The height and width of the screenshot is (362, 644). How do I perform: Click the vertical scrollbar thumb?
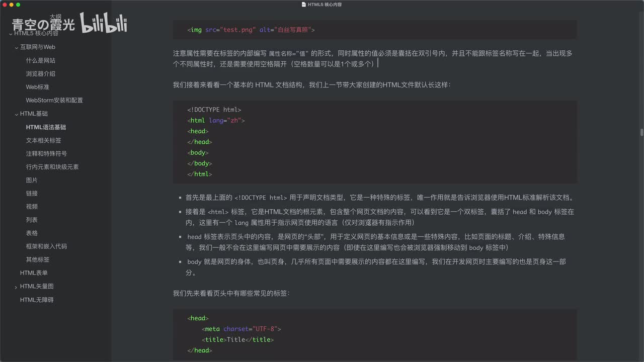[641, 132]
